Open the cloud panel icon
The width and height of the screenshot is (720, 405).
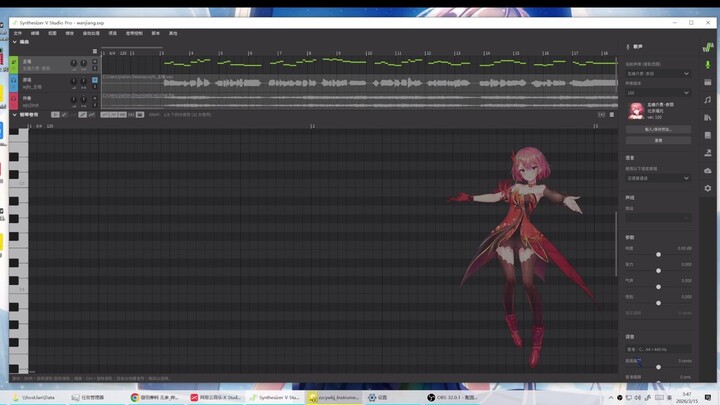[x=708, y=170]
